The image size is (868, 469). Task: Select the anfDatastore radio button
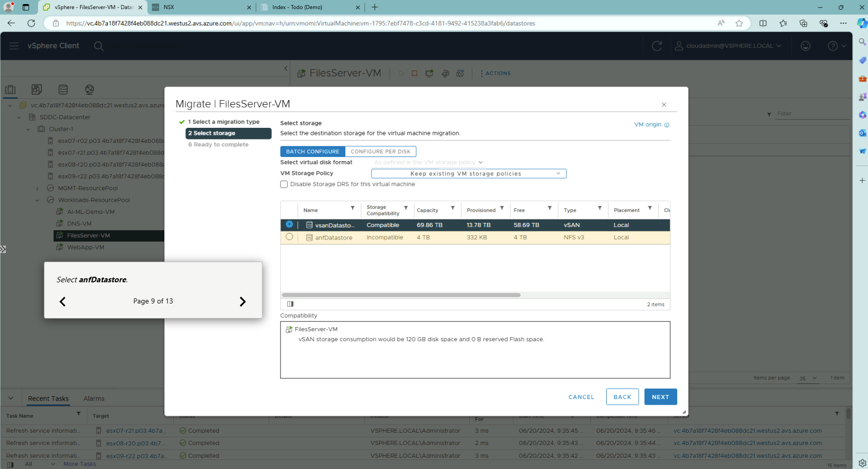(x=289, y=237)
